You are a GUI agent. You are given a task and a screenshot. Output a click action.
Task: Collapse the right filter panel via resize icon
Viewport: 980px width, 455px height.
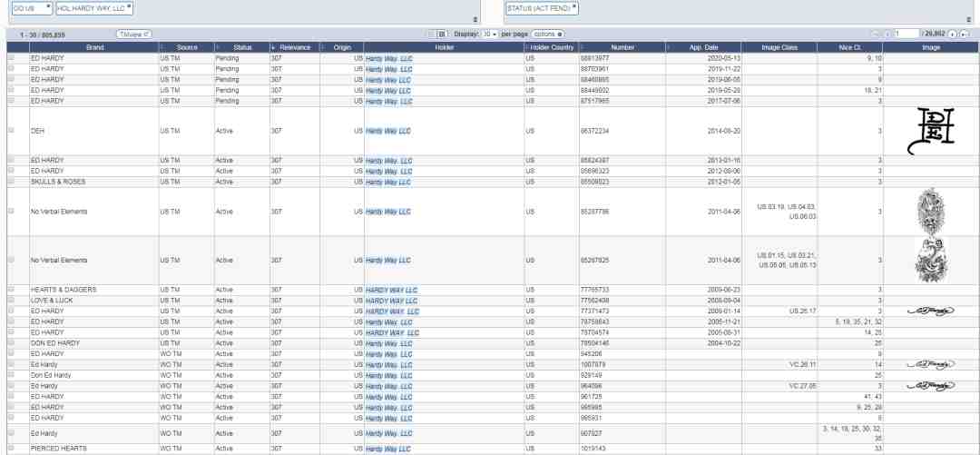coord(969,20)
